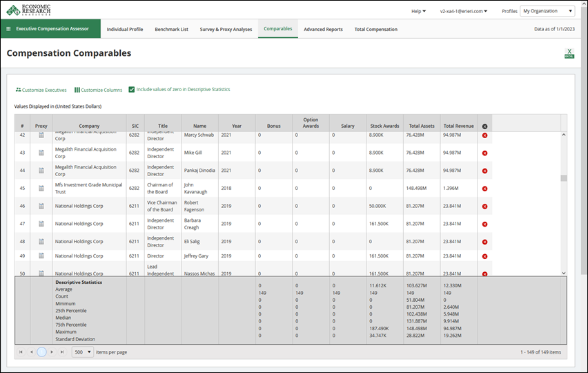The height and width of the screenshot is (373, 588).
Task: Open proxy document for John Kavanaugh row
Action: pyautogui.click(x=41, y=189)
